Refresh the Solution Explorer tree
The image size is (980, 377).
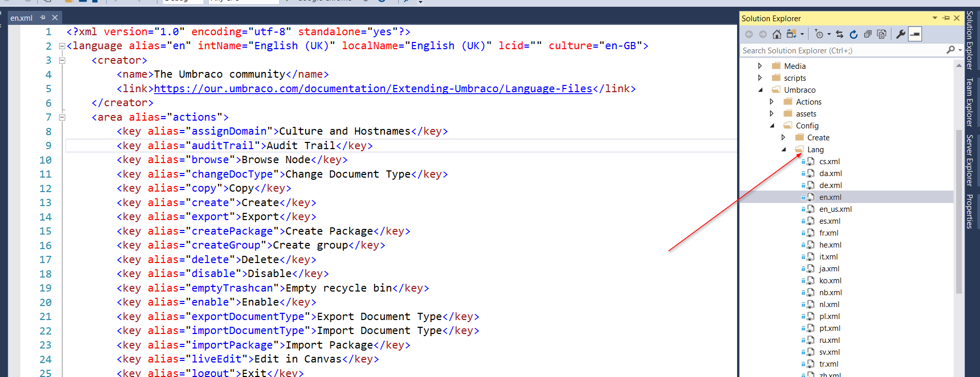[x=854, y=34]
